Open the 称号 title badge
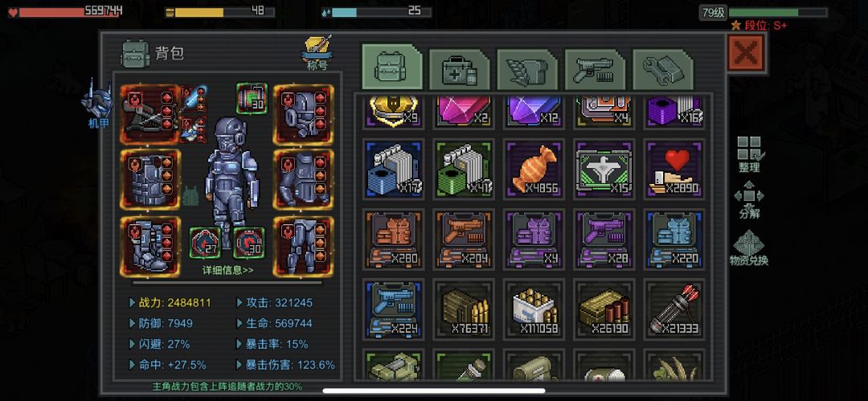The width and height of the screenshot is (868, 401). [x=317, y=54]
